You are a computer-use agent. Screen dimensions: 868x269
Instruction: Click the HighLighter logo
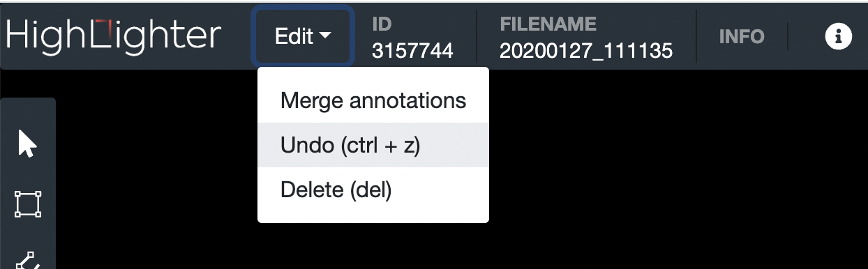click(x=114, y=36)
